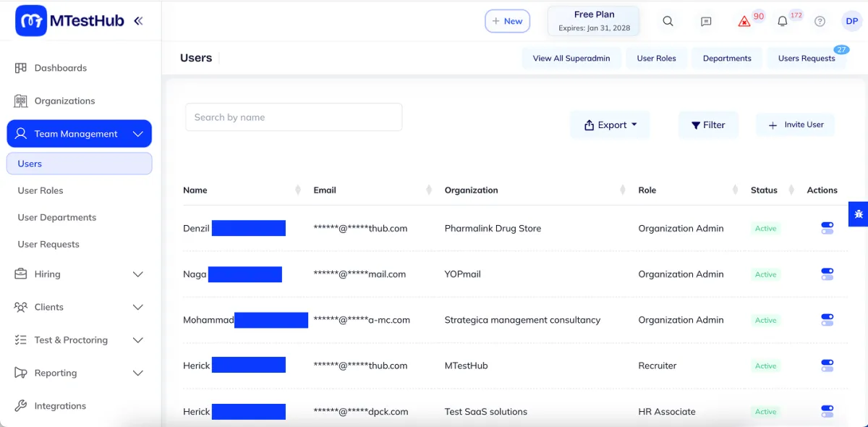Click Active status badge in Denzil row

(x=766, y=228)
